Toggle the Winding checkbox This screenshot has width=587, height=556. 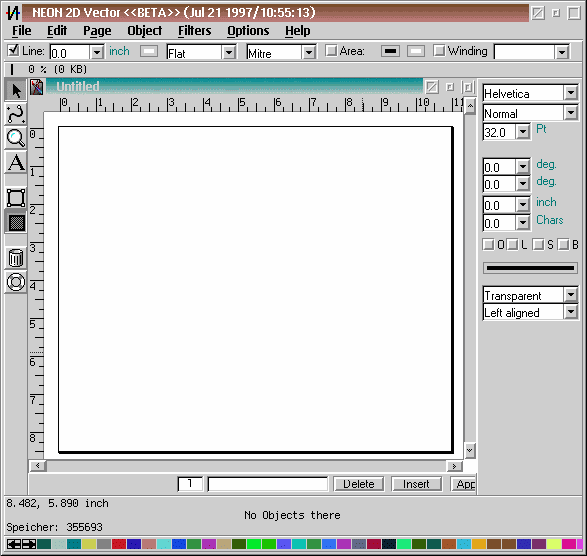(439, 51)
